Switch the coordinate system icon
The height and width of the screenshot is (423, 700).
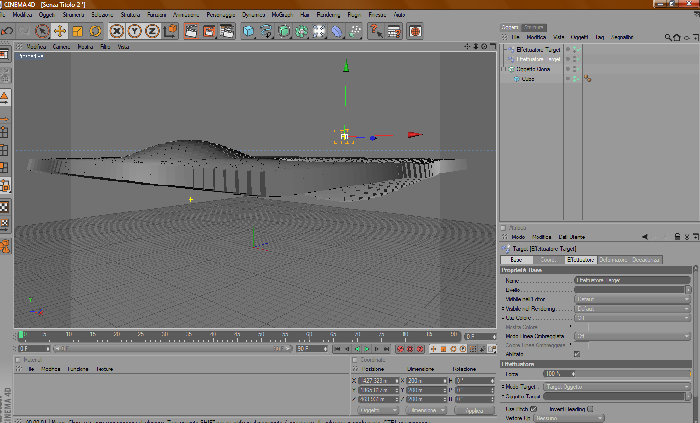coord(170,31)
